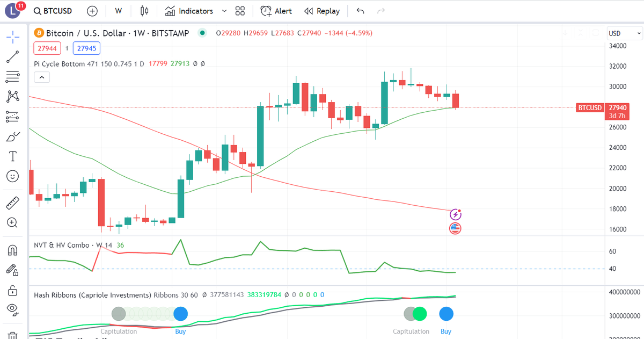This screenshot has width=644, height=339.
Task: Click the bright green capitulation circle
Action: 420,314
